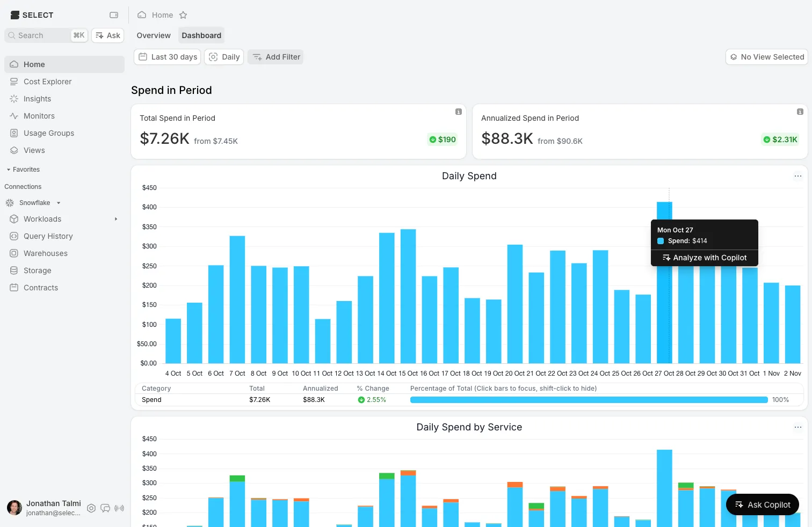
Task: Open the Cost Explorer section
Action: tap(47, 82)
